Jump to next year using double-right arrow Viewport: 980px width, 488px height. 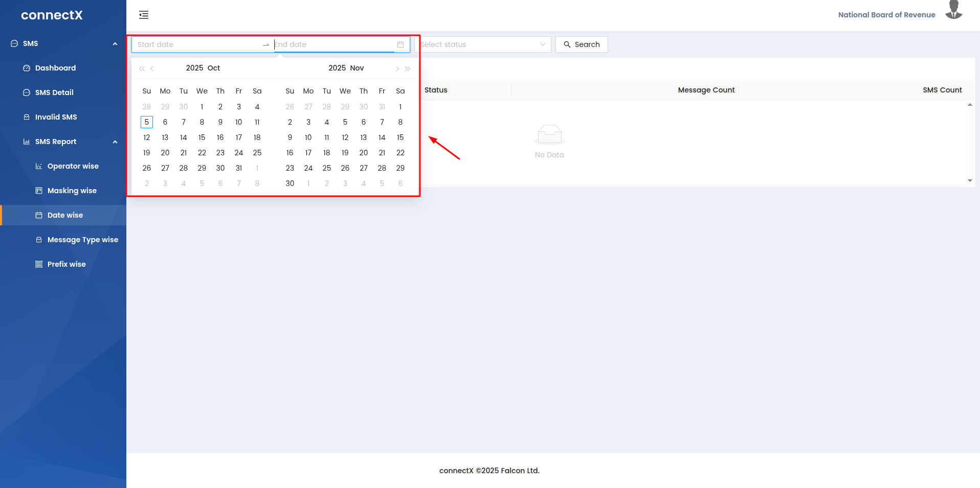tap(408, 68)
